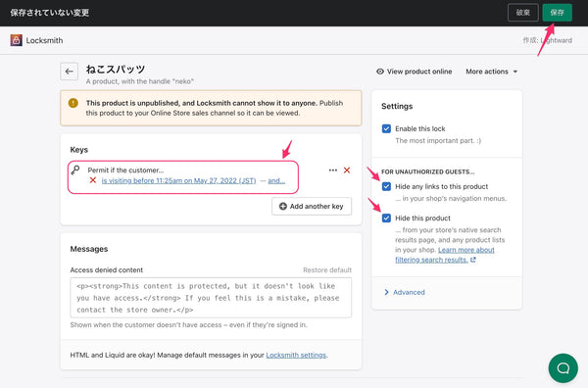Viewport: 588px width, 388px height.
Task: Click Add another key button
Action: click(312, 206)
